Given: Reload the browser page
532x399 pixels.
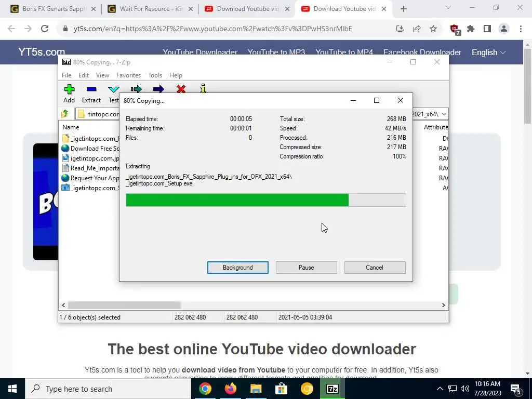Looking at the screenshot, I should (45, 29).
